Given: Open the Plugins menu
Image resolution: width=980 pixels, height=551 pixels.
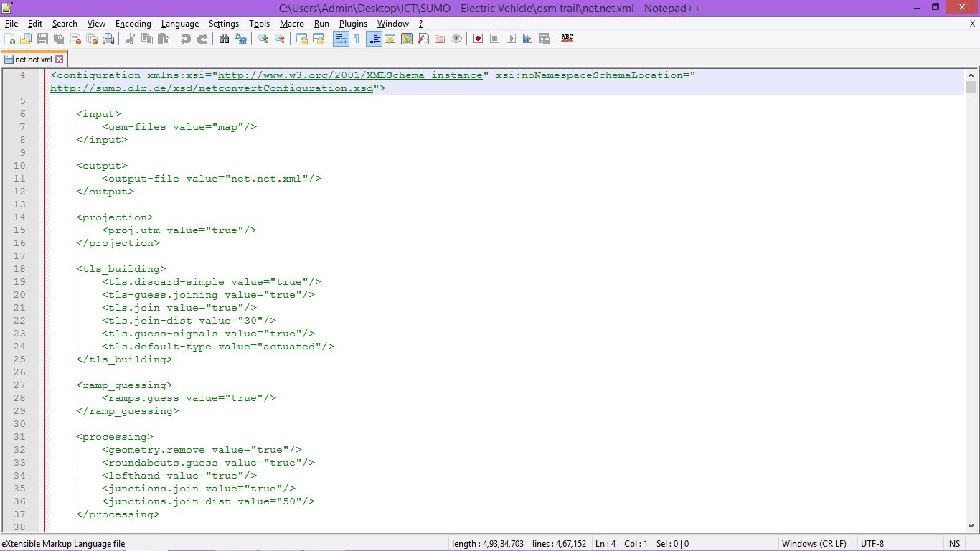Looking at the screenshot, I should [x=353, y=24].
